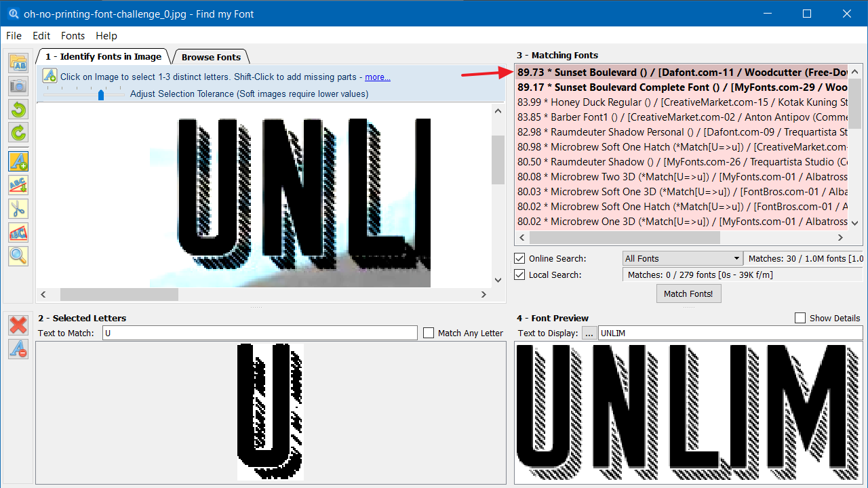The image size is (868, 488).
Task: Switch to the Browse Fonts tab
Action: [211, 57]
